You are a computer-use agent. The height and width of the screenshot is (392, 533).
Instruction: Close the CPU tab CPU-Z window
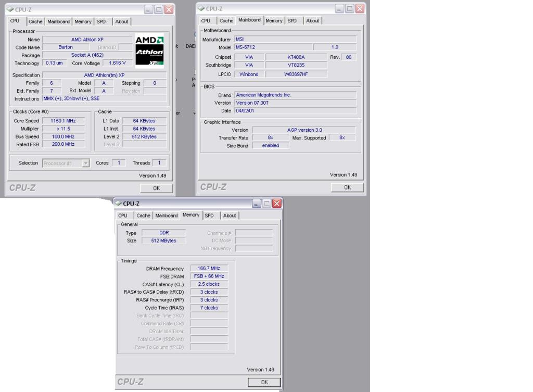(x=169, y=9)
